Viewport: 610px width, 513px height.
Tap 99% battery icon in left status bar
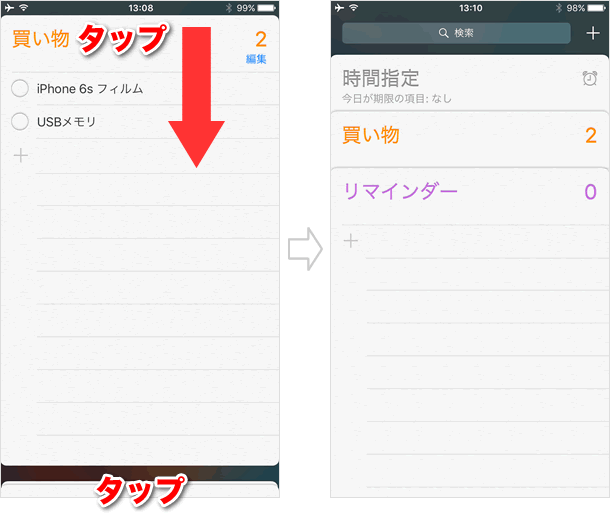(266, 8)
